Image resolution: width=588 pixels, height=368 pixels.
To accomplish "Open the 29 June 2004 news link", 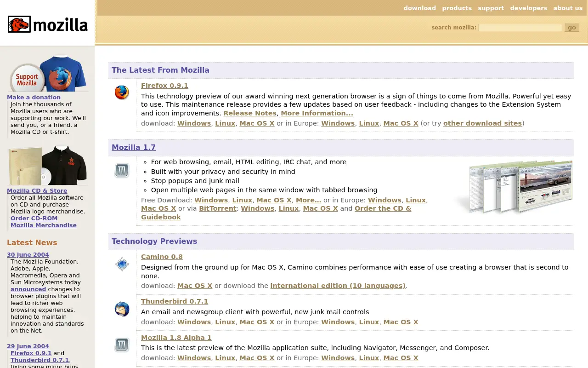I will (x=28, y=346).
